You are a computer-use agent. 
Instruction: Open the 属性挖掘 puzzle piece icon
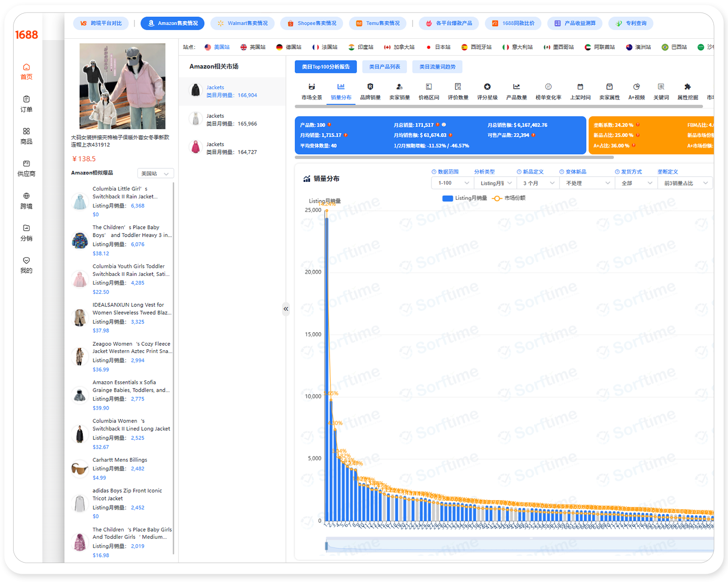pos(687,87)
